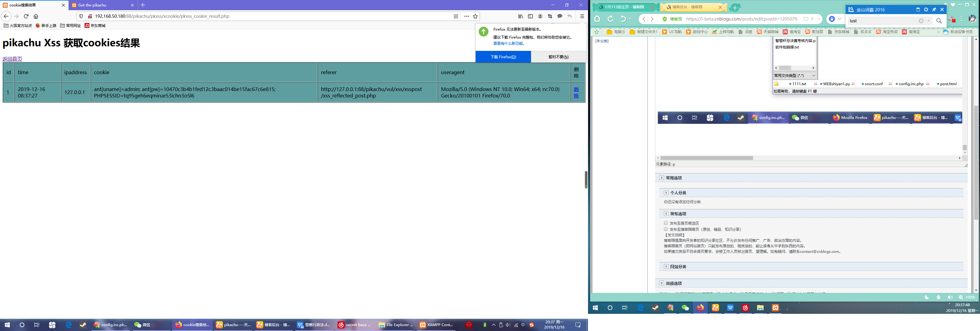Image resolution: width=980 pixels, height=331 pixels.
Task: Switch to Get the pikachu tab
Action: 92,5
